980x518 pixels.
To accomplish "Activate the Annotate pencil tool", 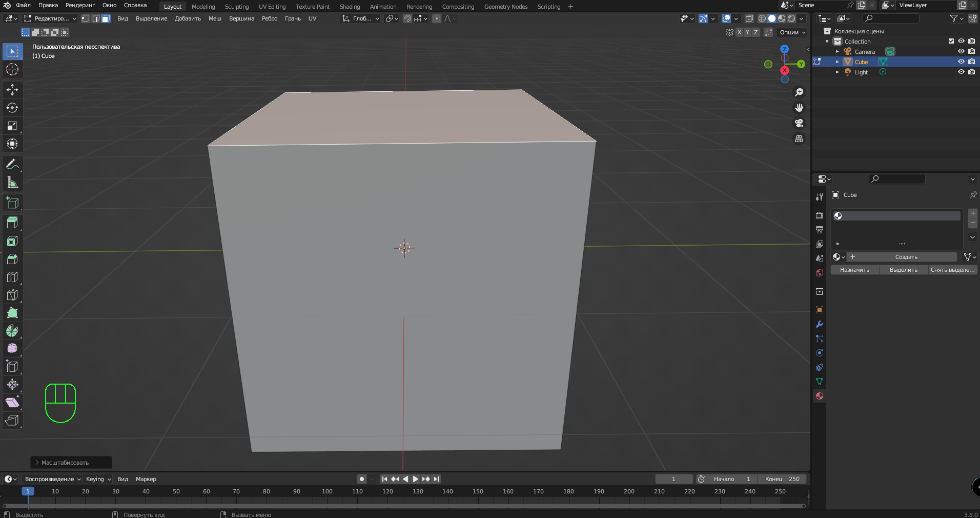I will pyautogui.click(x=12, y=165).
